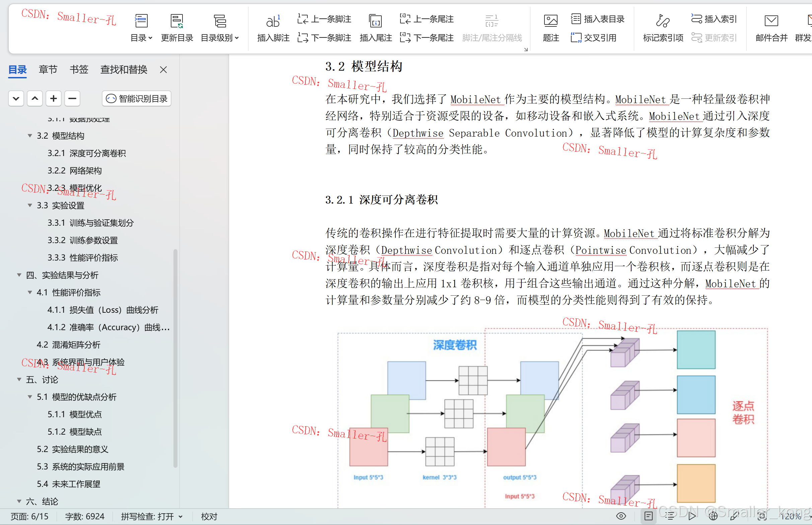812x525 pixels.
Task: Collapse the 3.2 模型结构 outline node
Action: [30, 135]
